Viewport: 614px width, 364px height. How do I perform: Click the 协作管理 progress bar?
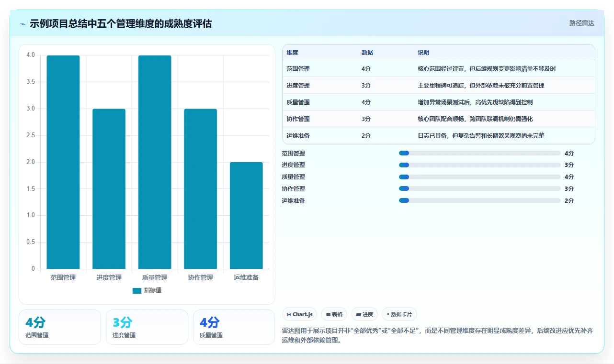tap(479, 189)
